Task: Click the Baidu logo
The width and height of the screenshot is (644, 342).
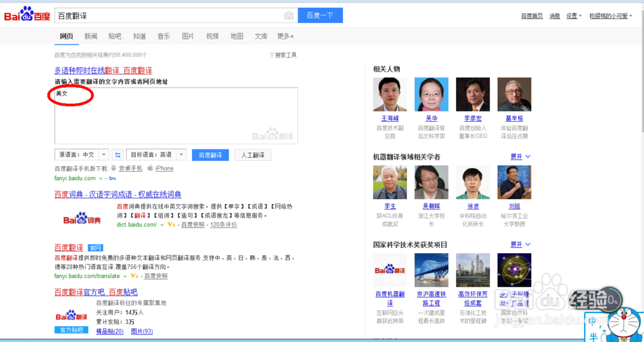Action: (27, 15)
